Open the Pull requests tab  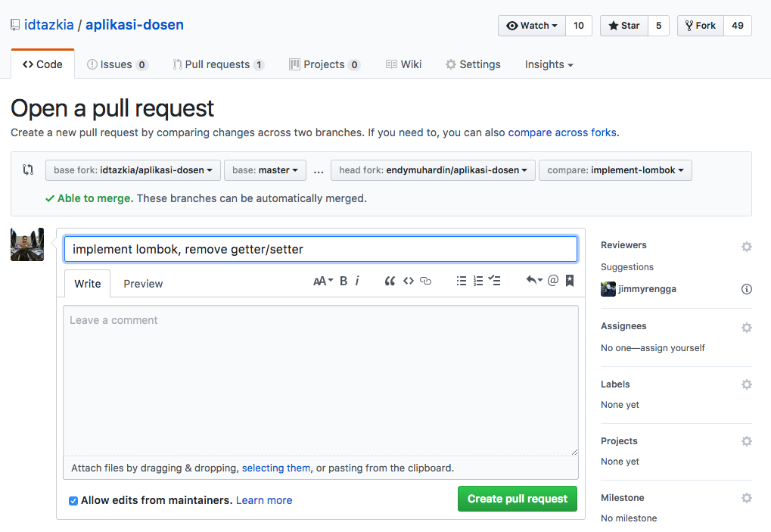coord(218,64)
